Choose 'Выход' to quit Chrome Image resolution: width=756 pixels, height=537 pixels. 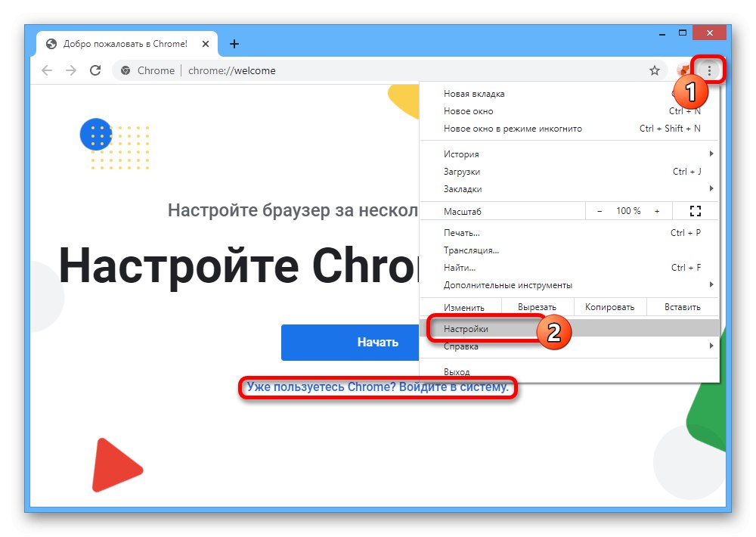tap(569, 371)
